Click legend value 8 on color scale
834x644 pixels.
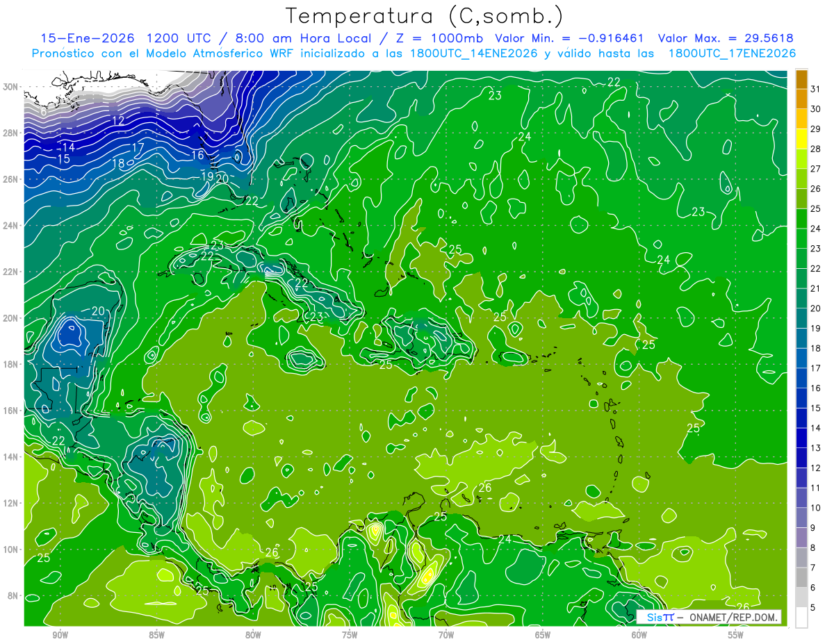click(x=813, y=547)
